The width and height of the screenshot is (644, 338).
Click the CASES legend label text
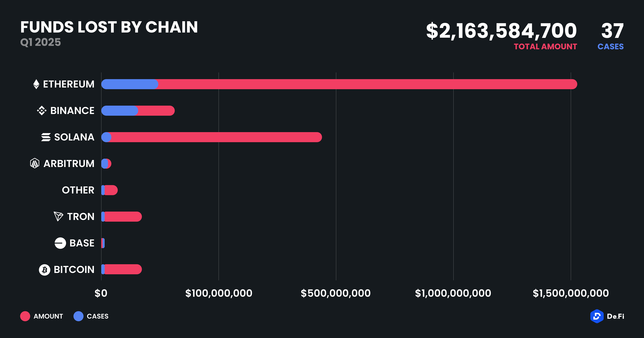97,316
